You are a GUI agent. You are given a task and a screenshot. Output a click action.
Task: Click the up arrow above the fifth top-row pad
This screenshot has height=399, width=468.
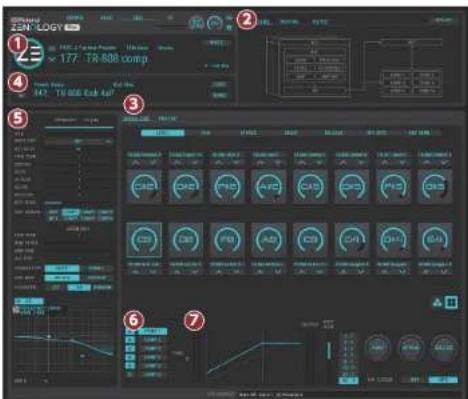point(302,163)
